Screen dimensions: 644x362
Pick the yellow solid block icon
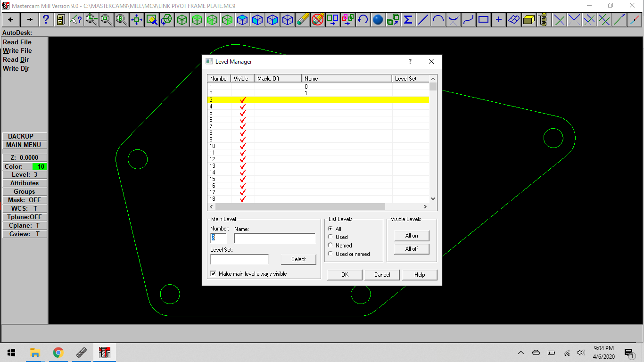[x=528, y=20]
